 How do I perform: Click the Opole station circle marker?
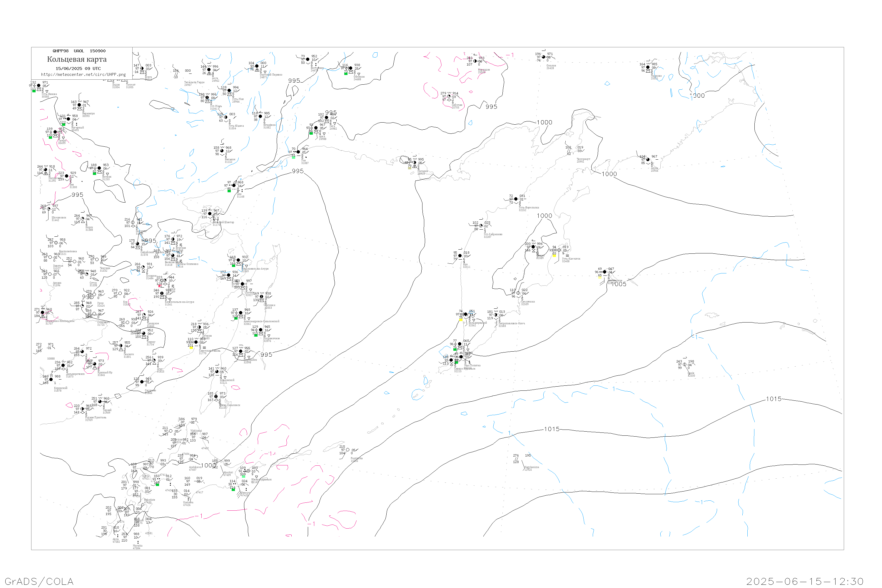[684, 365]
